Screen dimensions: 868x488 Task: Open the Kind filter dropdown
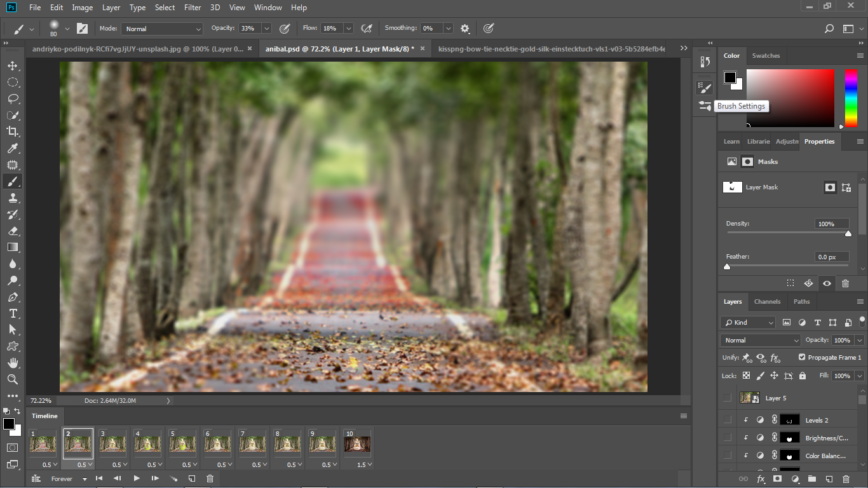[749, 322]
